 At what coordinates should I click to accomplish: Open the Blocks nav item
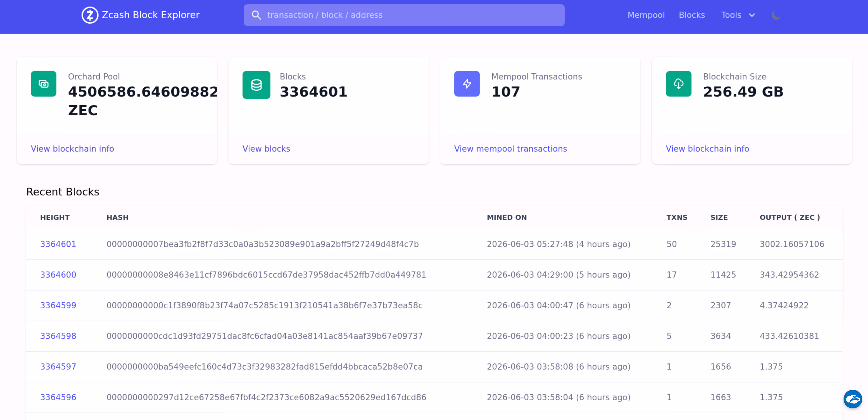point(691,15)
